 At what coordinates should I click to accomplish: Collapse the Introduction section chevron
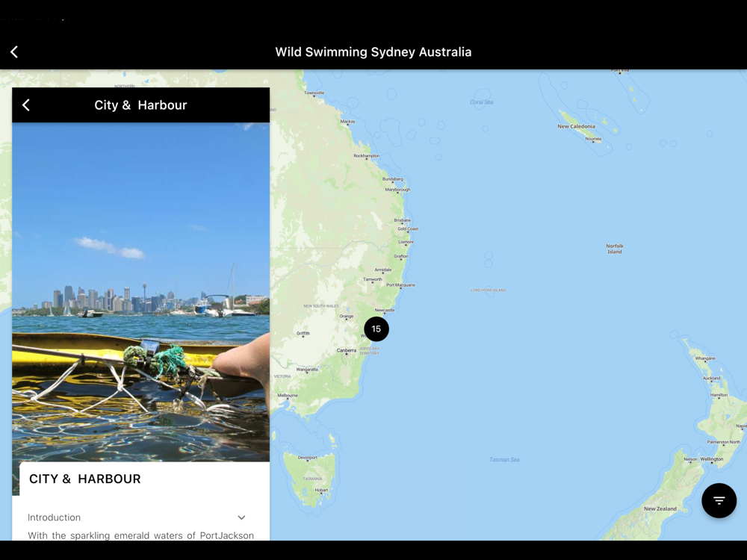(x=241, y=517)
